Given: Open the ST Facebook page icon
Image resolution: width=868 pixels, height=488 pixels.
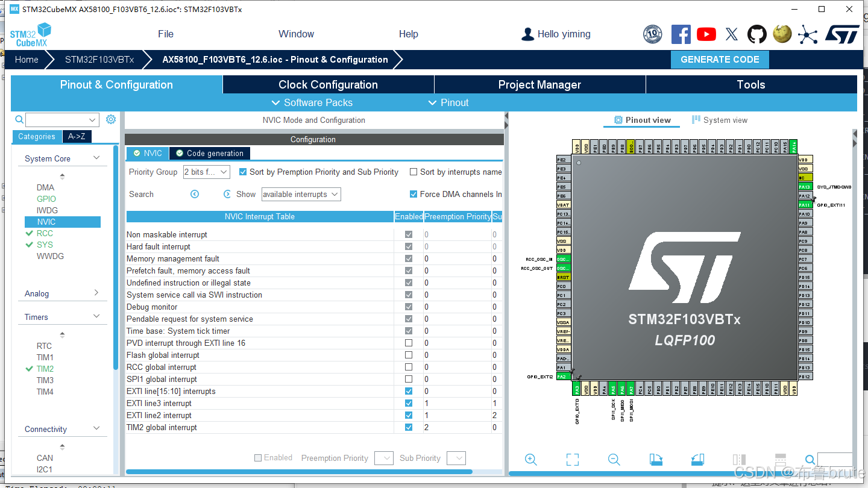Looking at the screenshot, I should [x=681, y=34].
